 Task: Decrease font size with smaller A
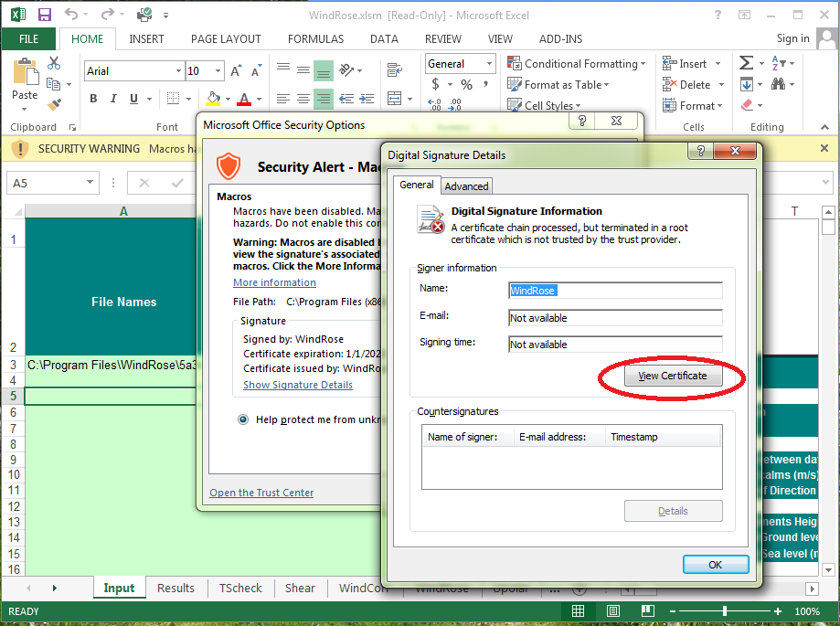[x=257, y=70]
